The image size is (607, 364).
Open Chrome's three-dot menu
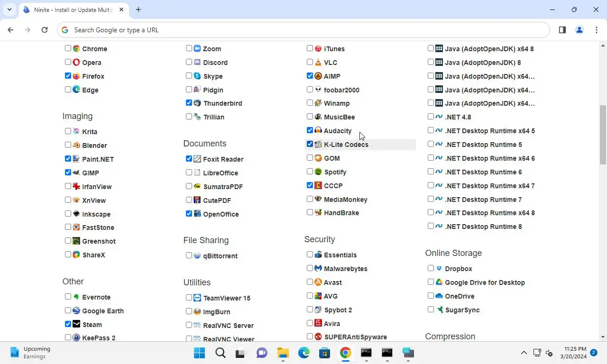point(596,30)
